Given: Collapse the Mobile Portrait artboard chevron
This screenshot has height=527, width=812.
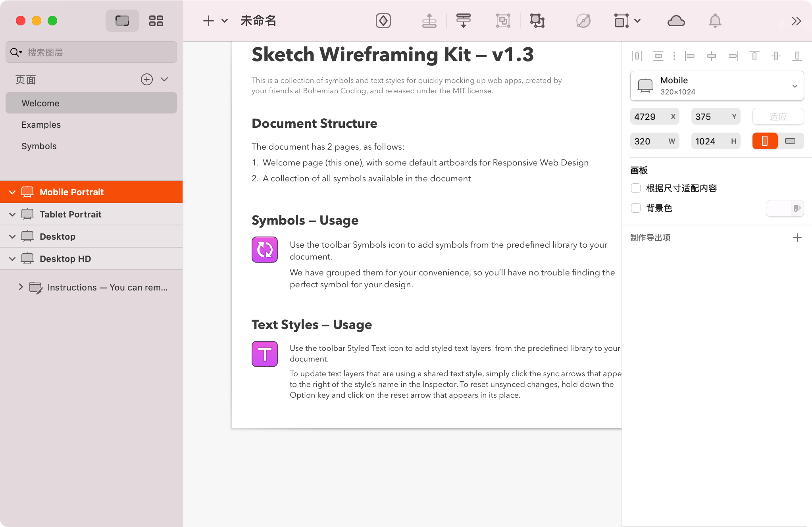Looking at the screenshot, I should coord(12,192).
